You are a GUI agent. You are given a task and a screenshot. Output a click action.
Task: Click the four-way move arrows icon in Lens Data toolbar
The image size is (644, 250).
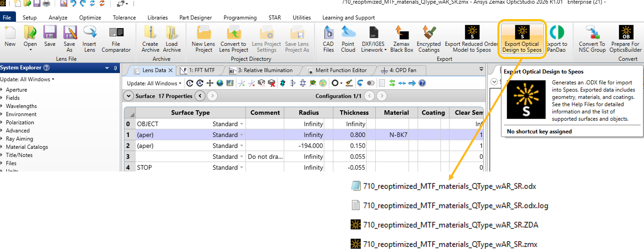pos(210,83)
